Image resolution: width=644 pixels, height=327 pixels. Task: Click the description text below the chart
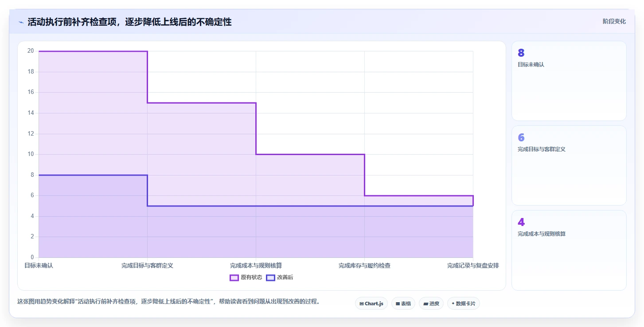pyautogui.click(x=168, y=302)
